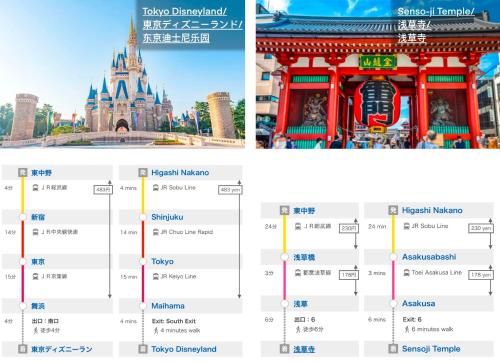Click station icon beside Higashi Nakano in Disneyland route

[x=143, y=172]
